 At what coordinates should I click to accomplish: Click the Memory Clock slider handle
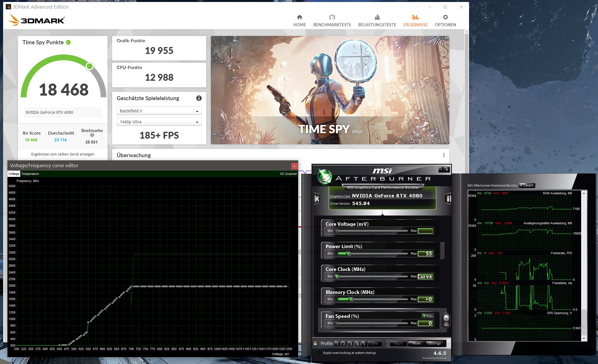point(351,299)
